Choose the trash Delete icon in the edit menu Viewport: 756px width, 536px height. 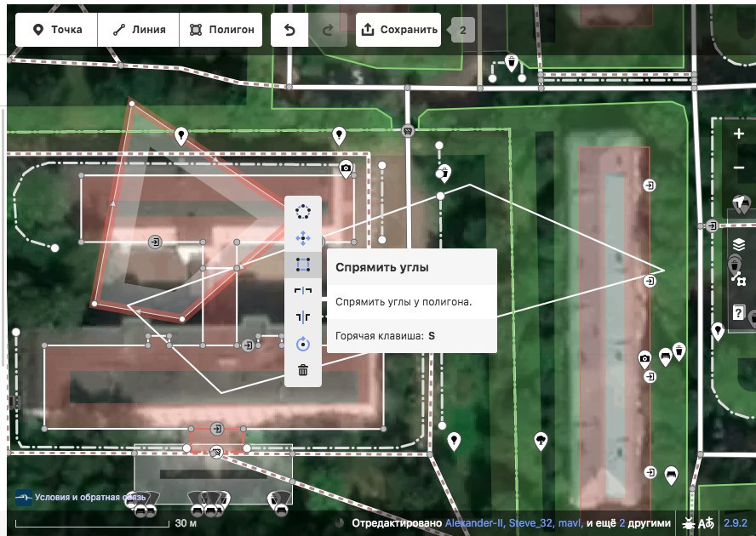[303, 370]
